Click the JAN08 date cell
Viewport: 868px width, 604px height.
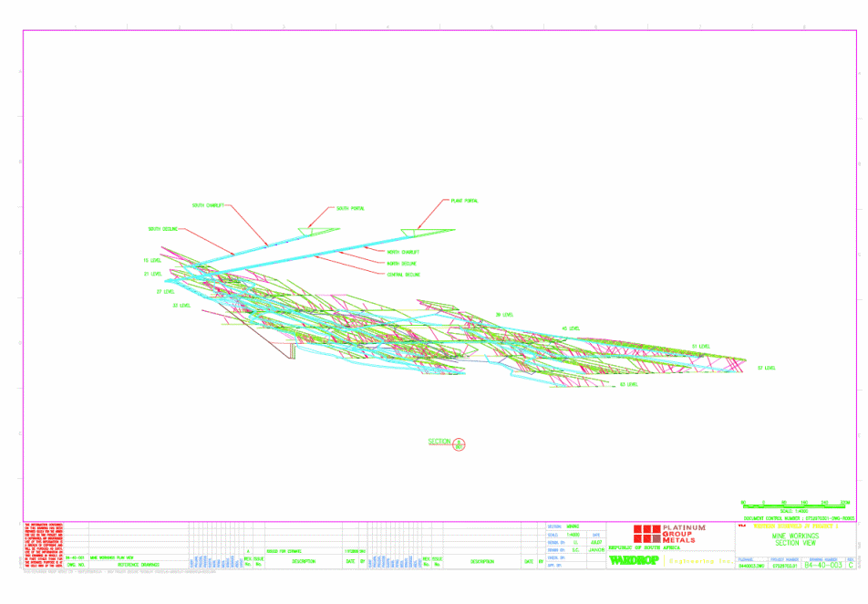coord(596,550)
